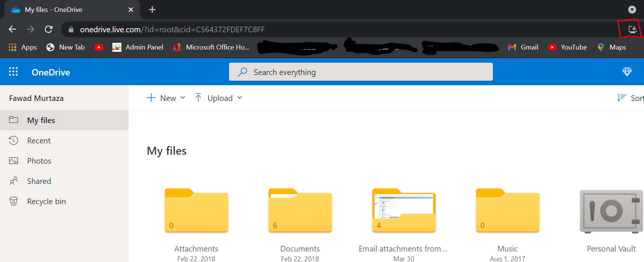Click the My files page heading

[x=167, y=151]
